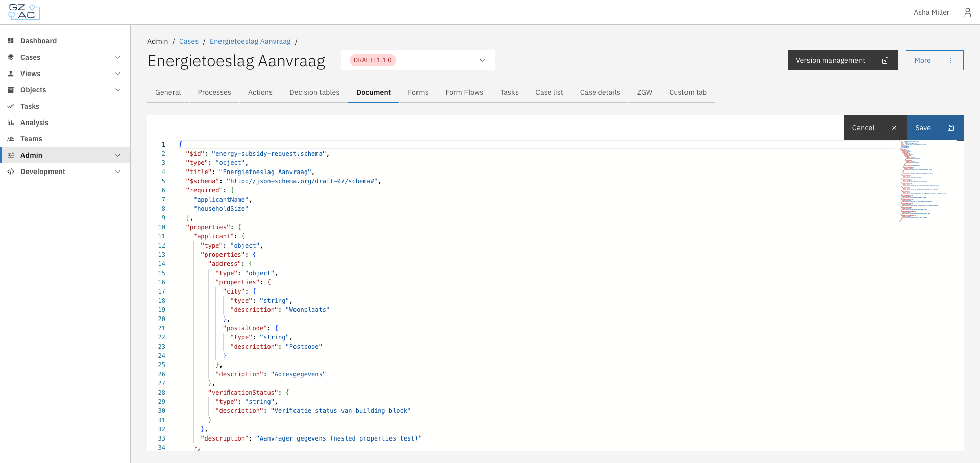Open the Custom tab
The image size is (980, 463).
688,92
